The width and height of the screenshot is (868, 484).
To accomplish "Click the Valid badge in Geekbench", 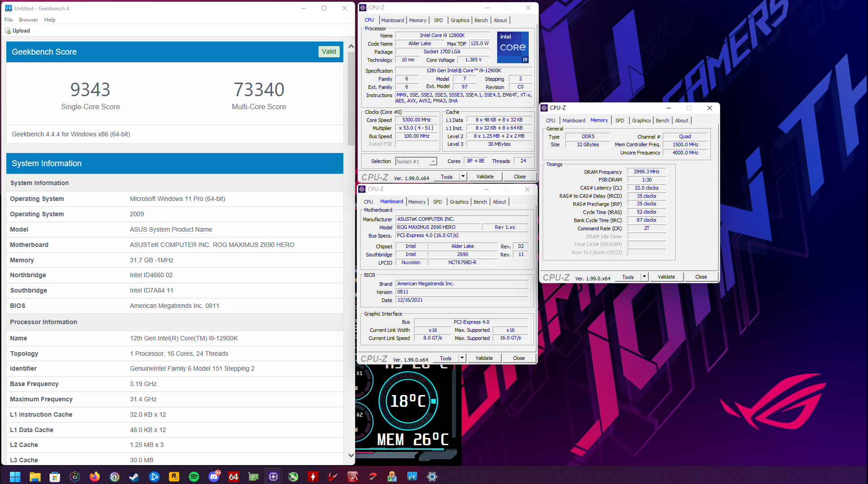I will 329,51.
